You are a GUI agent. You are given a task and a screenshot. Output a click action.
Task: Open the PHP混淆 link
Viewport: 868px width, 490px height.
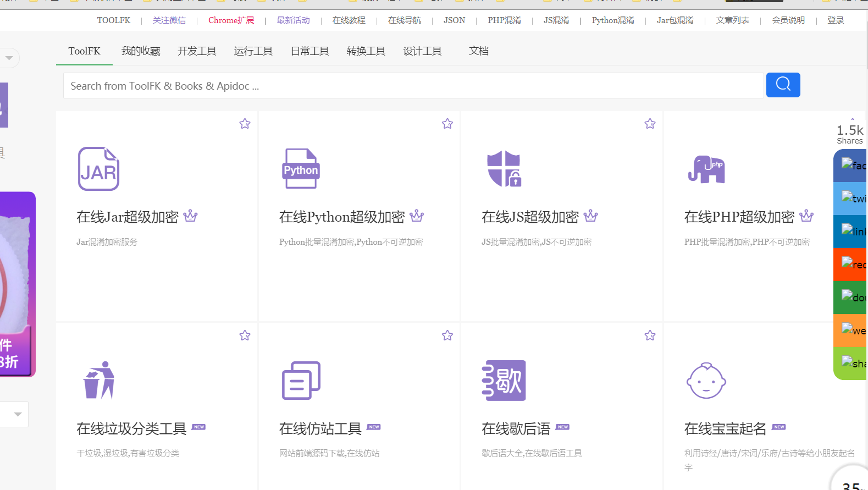[x=504, y=20]
